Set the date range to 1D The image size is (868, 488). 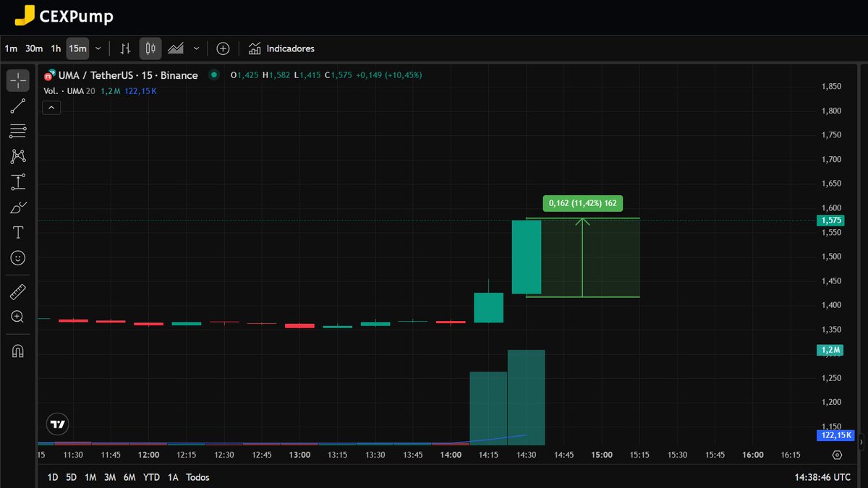tap(53, 477)
